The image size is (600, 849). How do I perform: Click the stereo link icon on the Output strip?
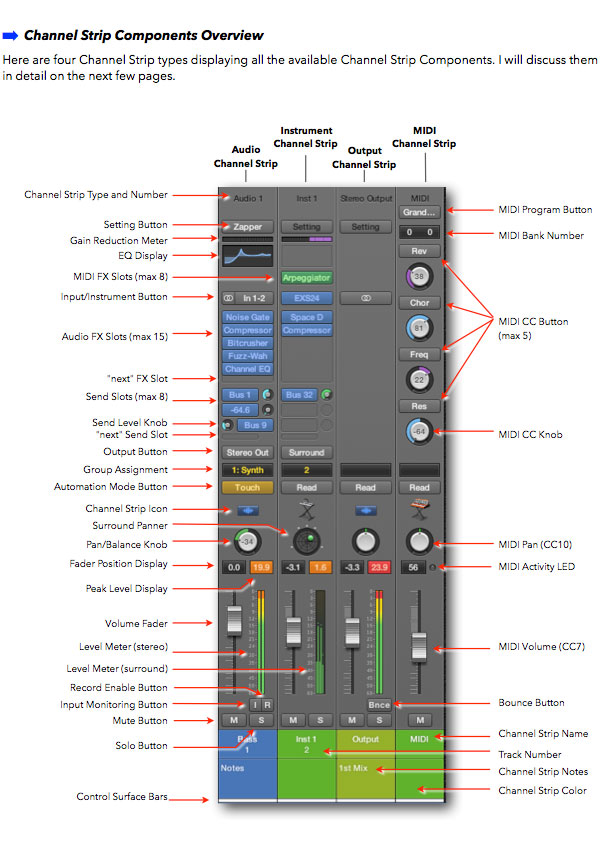tap(366, 298)
